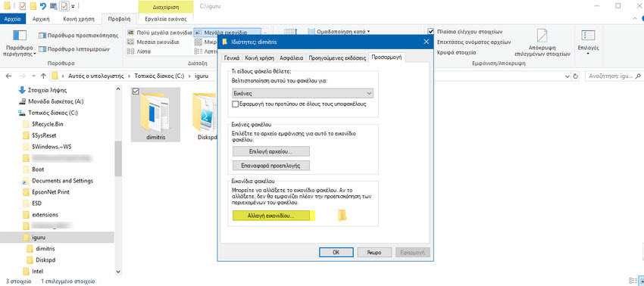Choose Medium icons (Μεσαία εικονίδια) layout
Viewport: 644px width, 286px height.
pyautogui.click(x=153, y=42)
